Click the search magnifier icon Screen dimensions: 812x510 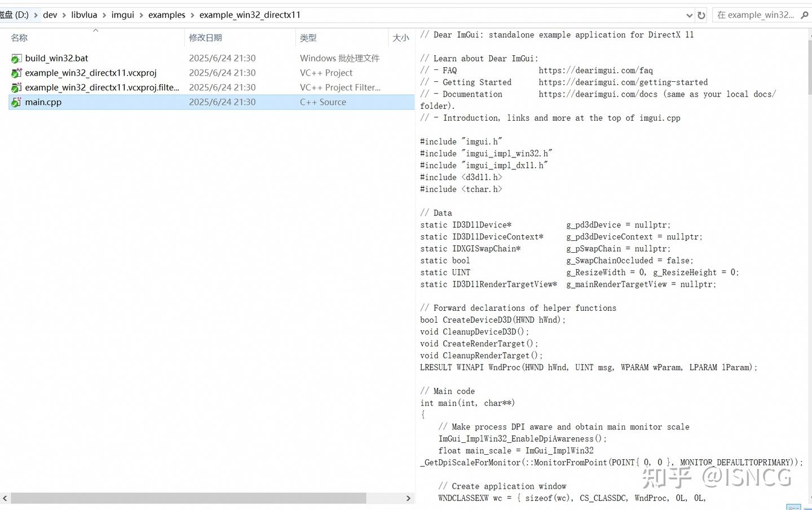805,15
